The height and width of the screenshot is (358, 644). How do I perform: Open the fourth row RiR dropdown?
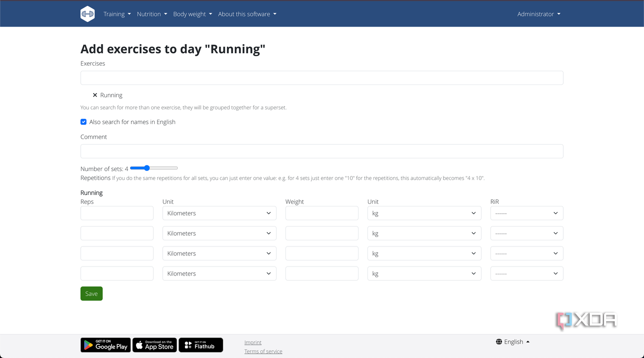pyautogui.click(x=527, y=274)
